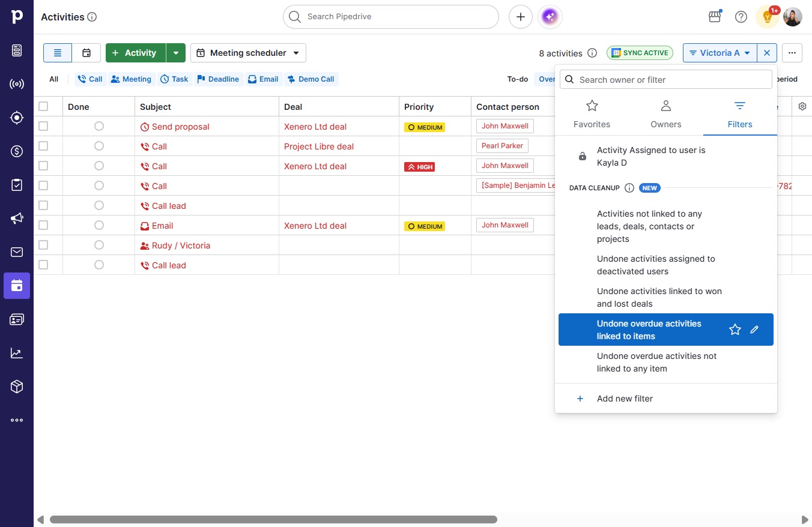Open the Meeting scheduler dropdown
This screenshot has height=527, width=812.
tap(248, 53)
